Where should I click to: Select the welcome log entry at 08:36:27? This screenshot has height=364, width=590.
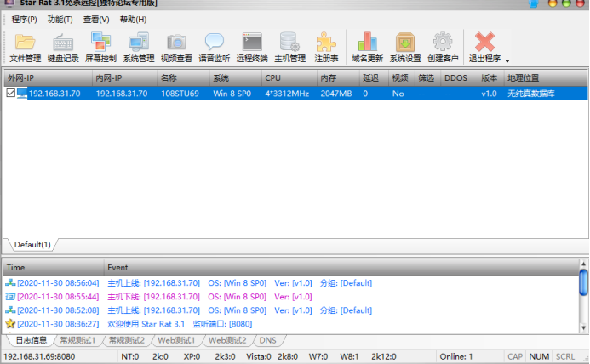click(291, 324)
